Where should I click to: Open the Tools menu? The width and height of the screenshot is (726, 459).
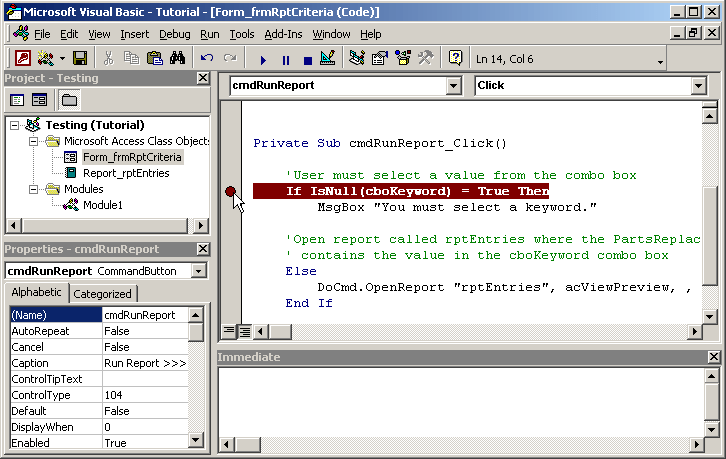point(242,34)
